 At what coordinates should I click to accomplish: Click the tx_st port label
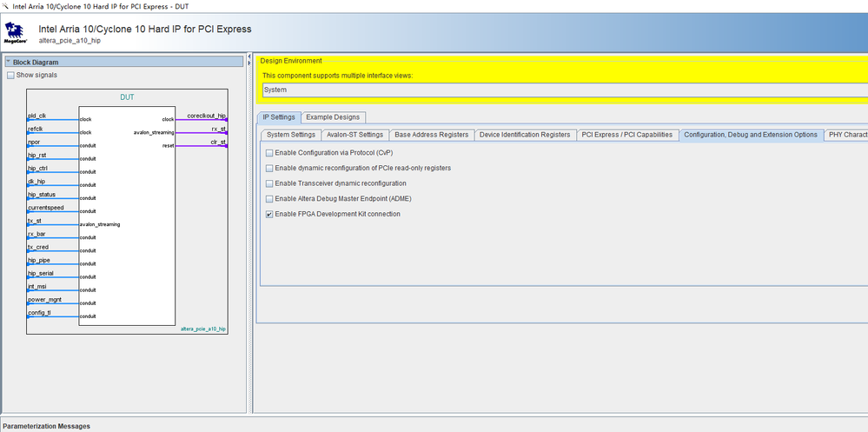click(35, 221)
